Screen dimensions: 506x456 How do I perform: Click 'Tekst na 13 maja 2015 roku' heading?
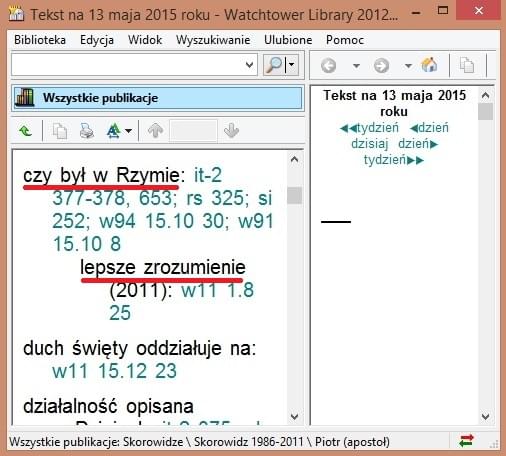pos(394,103)
